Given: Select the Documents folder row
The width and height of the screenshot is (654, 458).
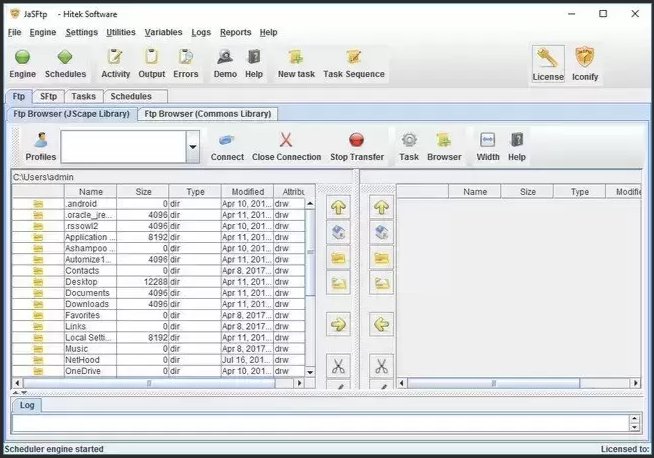Looking at the screenshot, I should (158, 293).
